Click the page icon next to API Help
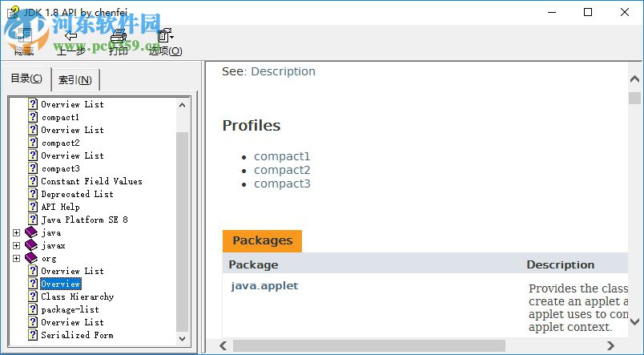This screenshot has height=355, width=644. tap(33, 207)
